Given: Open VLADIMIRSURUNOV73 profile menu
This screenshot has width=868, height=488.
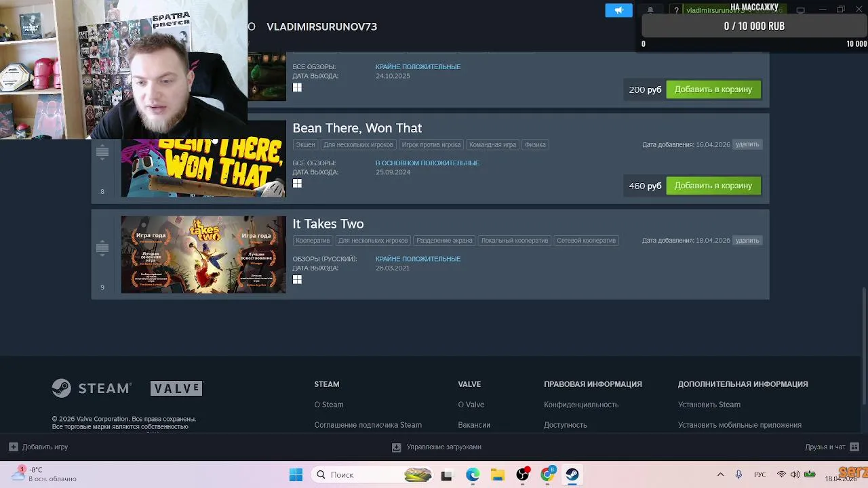Looking at the screenshot, I should [x=321, y=26].
